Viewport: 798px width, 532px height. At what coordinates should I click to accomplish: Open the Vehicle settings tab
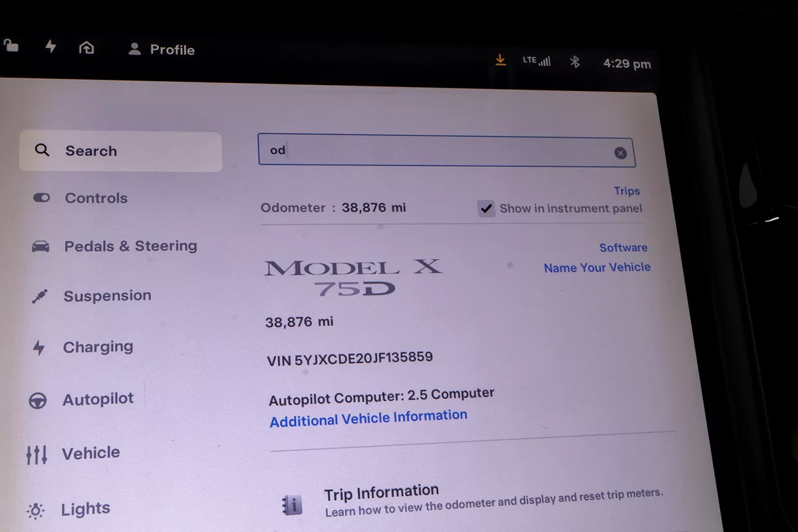[x=73, y=454]
